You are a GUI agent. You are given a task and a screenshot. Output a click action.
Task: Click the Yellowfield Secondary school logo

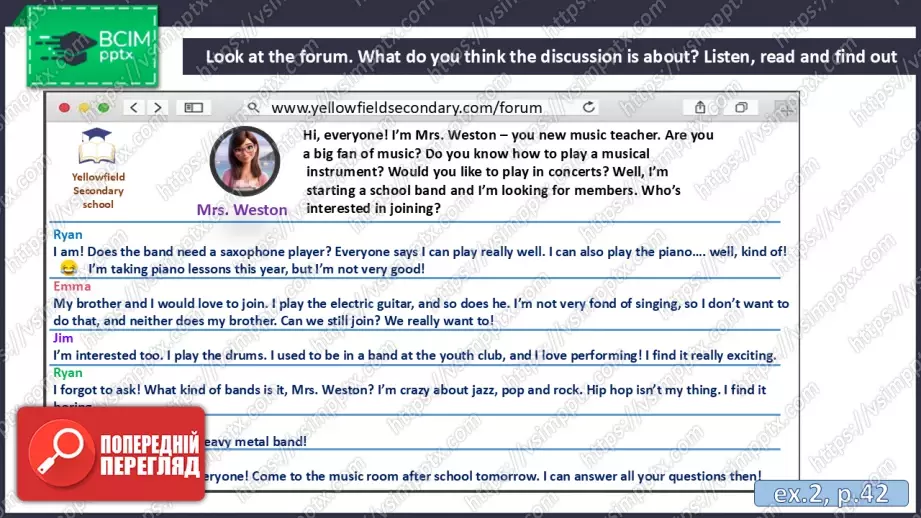(x=98, y=168)
